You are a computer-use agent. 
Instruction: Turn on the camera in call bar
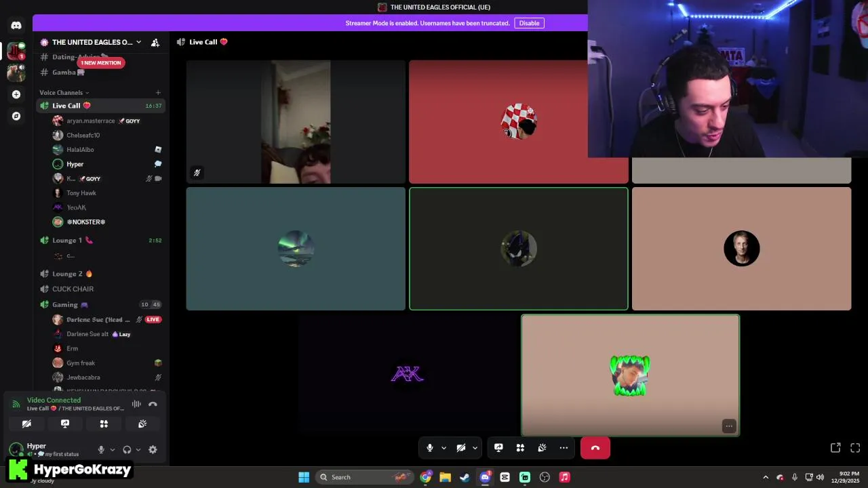click(x=460, y=448)
